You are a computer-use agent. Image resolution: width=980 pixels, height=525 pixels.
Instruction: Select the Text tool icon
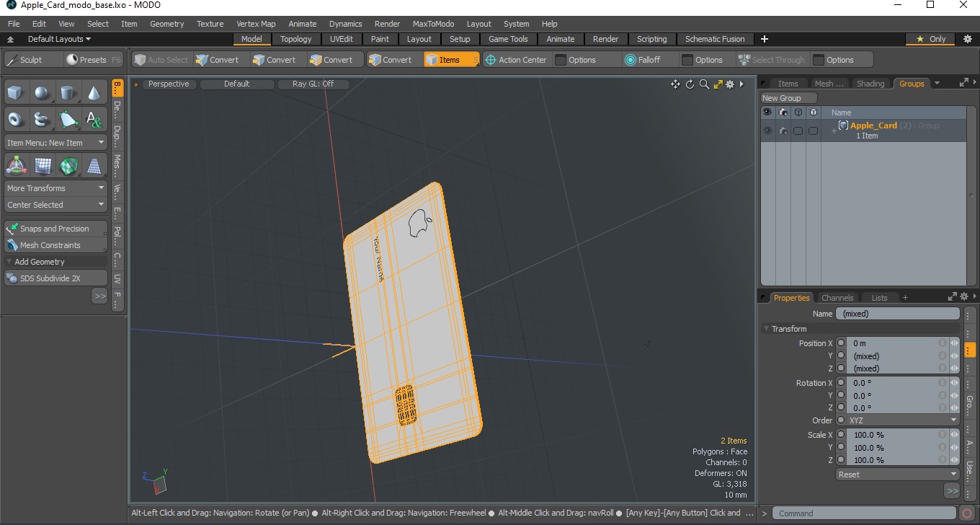point(94,119)
